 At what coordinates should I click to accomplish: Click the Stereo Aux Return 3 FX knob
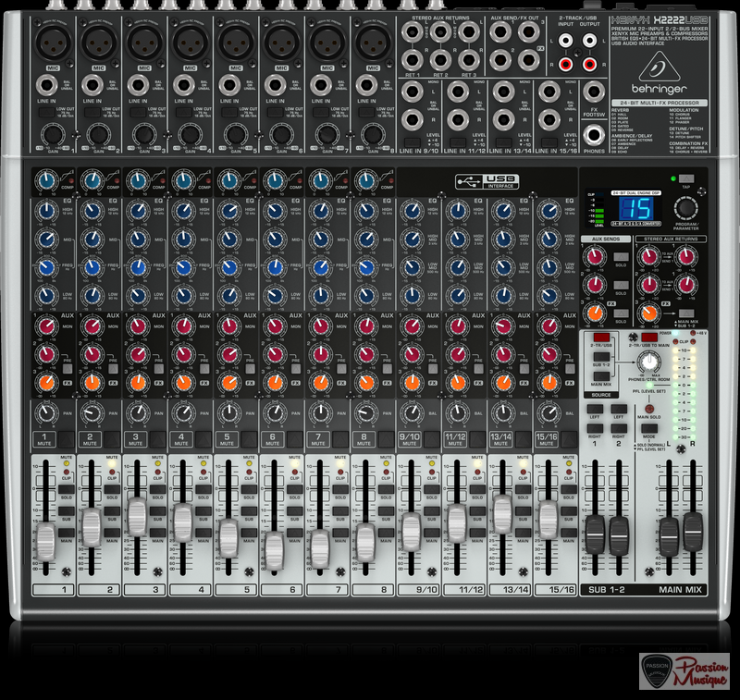coord(649,313)
